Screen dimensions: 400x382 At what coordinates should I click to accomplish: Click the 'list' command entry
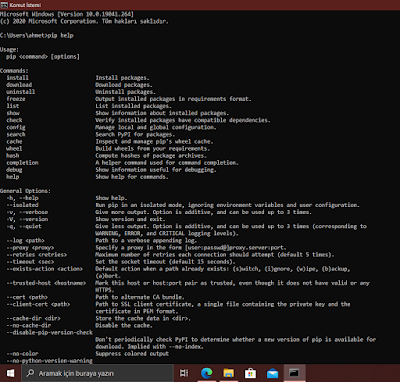pyautogui.click(x=13, y=106)
